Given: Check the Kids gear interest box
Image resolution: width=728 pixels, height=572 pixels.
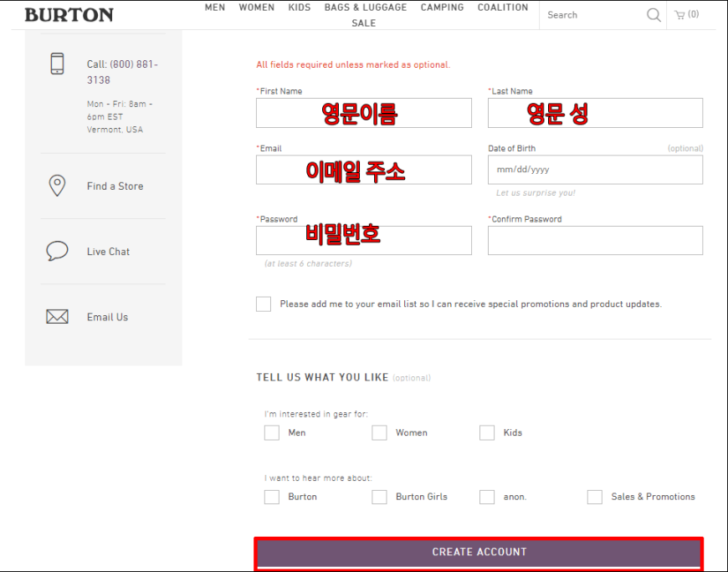Looking at the screenshot, I should (487, 432).
